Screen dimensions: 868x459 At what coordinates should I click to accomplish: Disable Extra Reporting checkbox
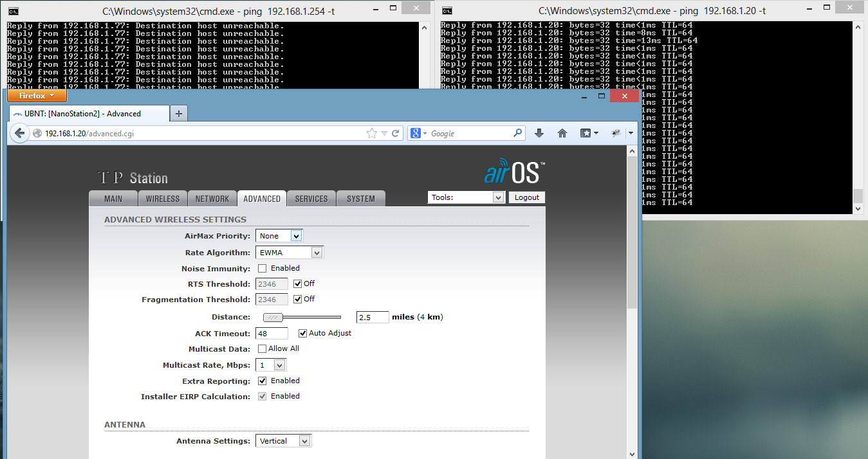coord(262,381)
